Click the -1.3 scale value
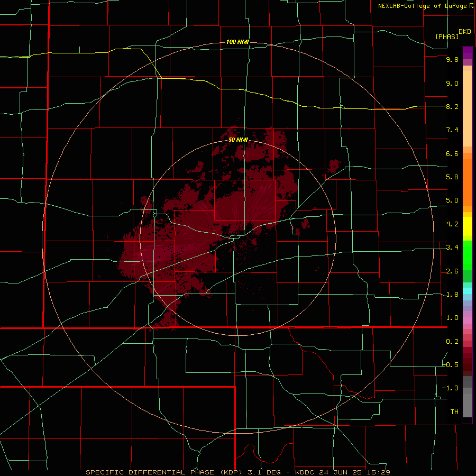The image size is (476, 476). (x=451, y=388)
